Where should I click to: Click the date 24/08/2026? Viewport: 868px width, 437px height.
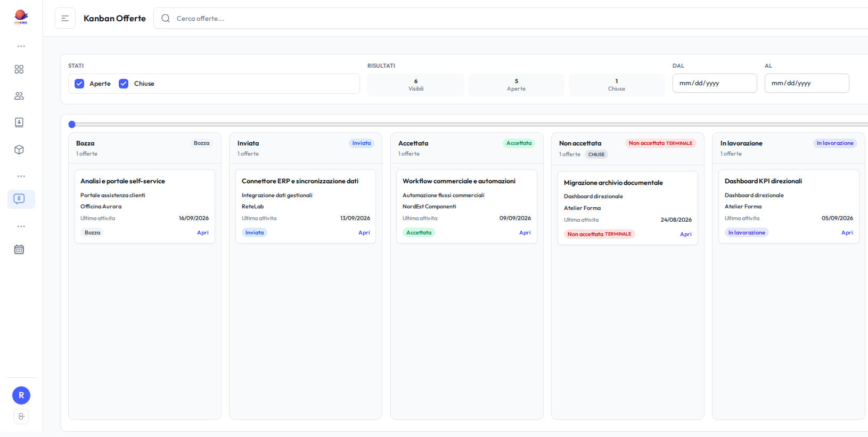point(676,220)
